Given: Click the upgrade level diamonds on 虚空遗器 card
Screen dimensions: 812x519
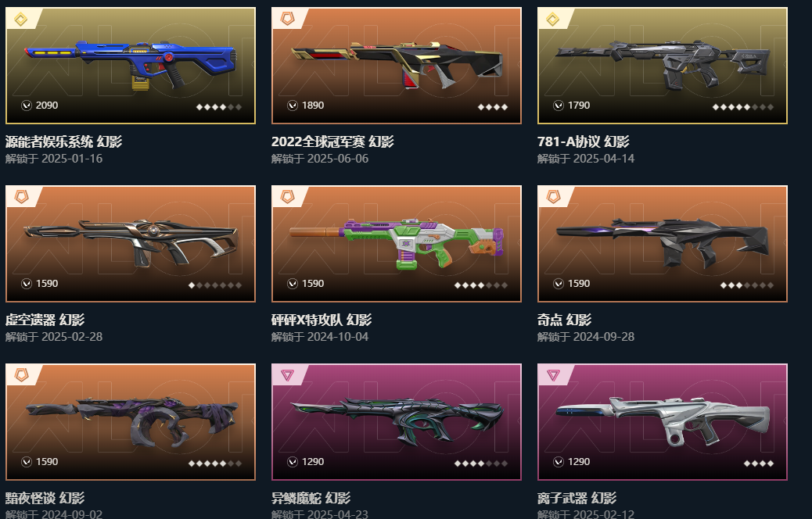Looking at the screenshot, I should [x=215, y=285].
